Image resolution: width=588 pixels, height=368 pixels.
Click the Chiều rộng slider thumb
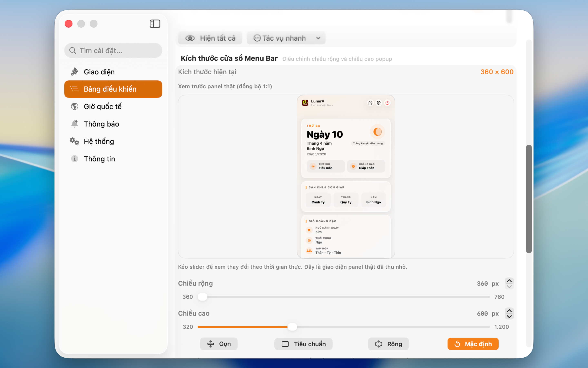click(202, 297)
